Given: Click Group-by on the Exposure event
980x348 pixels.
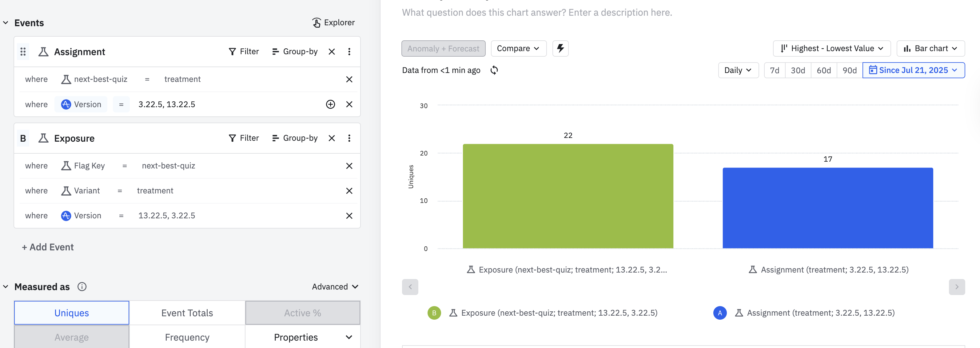Looking at the screenshot, I should [x=295, y=138].
